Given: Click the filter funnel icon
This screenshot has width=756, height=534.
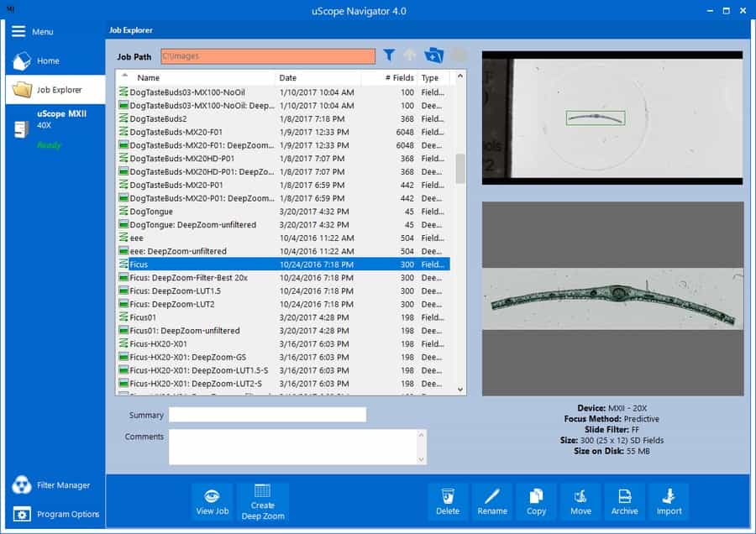Looking at the screenshot, I should click(389, 55).
